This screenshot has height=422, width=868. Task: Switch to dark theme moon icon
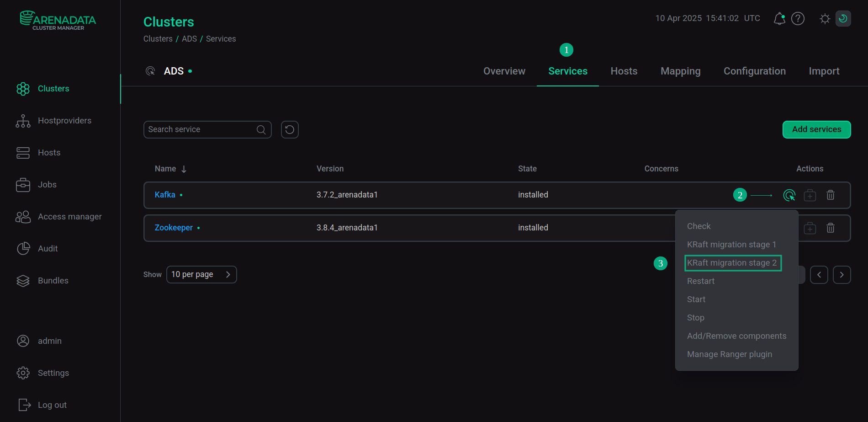[843, 19]
